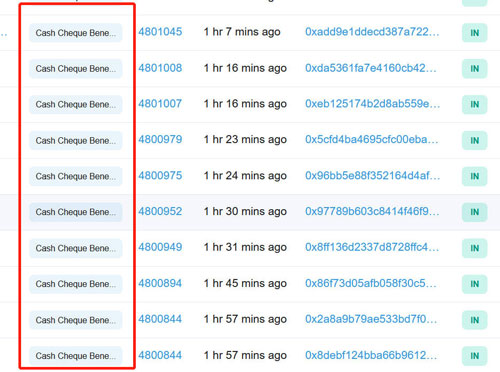Open address 0x96bb5e88f352164d4af...
Viewport: 500px width, 372px height.
click(x=373, y=176)
